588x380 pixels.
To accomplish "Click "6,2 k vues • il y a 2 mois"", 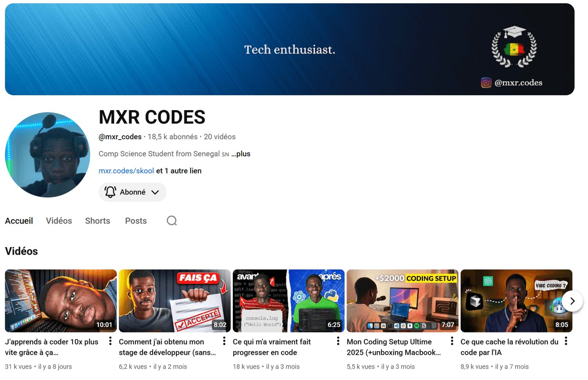I will pyautogui.click(x=153, y=367).
